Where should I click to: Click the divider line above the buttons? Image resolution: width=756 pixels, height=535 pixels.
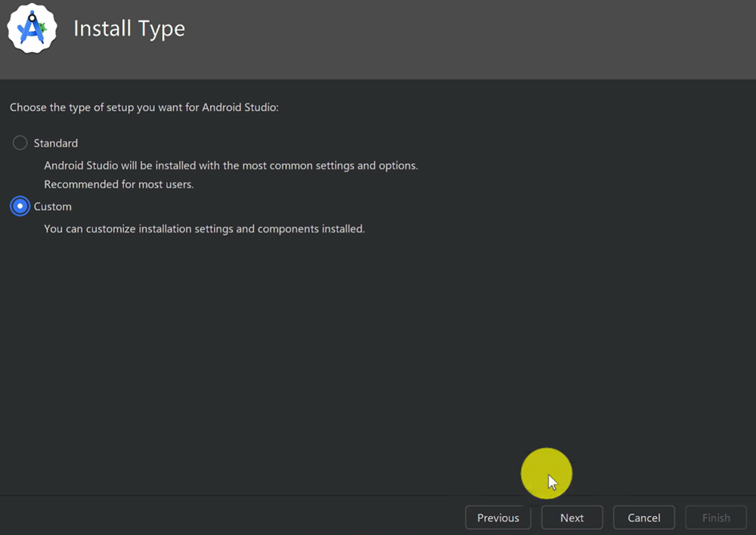tap(302, 496)
